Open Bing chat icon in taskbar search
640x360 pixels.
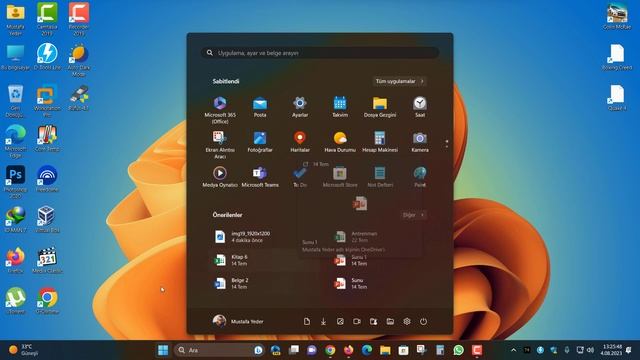tap(258, 350)
